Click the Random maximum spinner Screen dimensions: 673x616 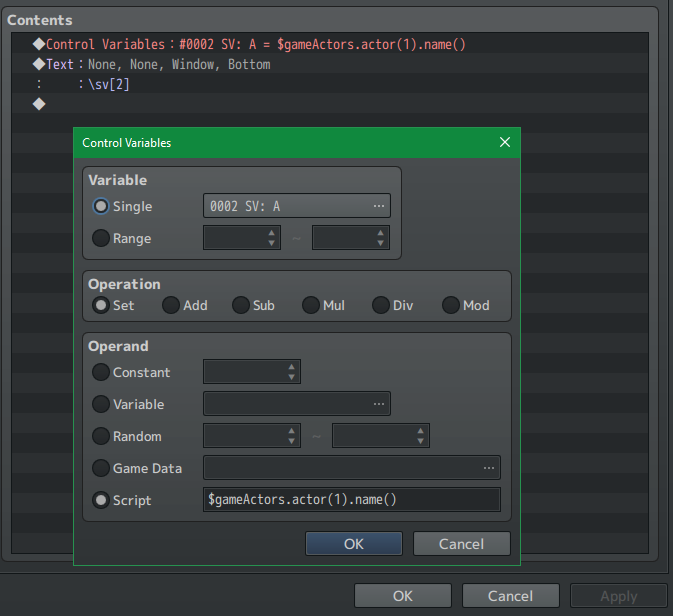point(381,436)
